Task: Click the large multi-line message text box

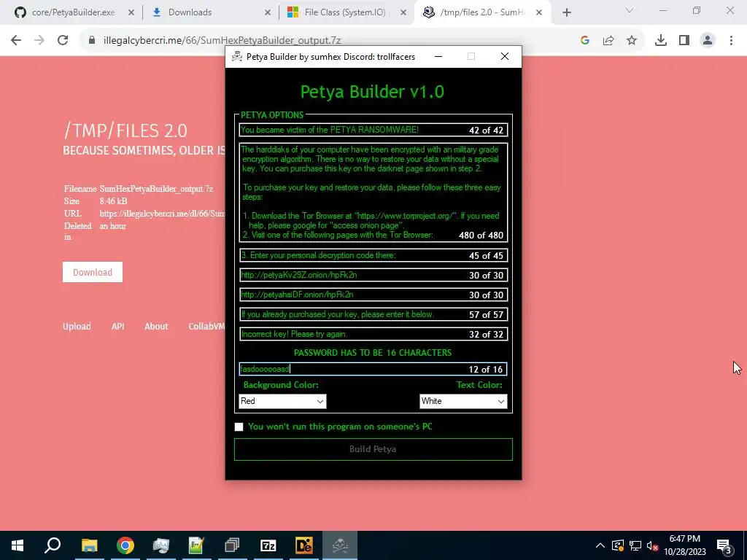Action: (373, 192)
